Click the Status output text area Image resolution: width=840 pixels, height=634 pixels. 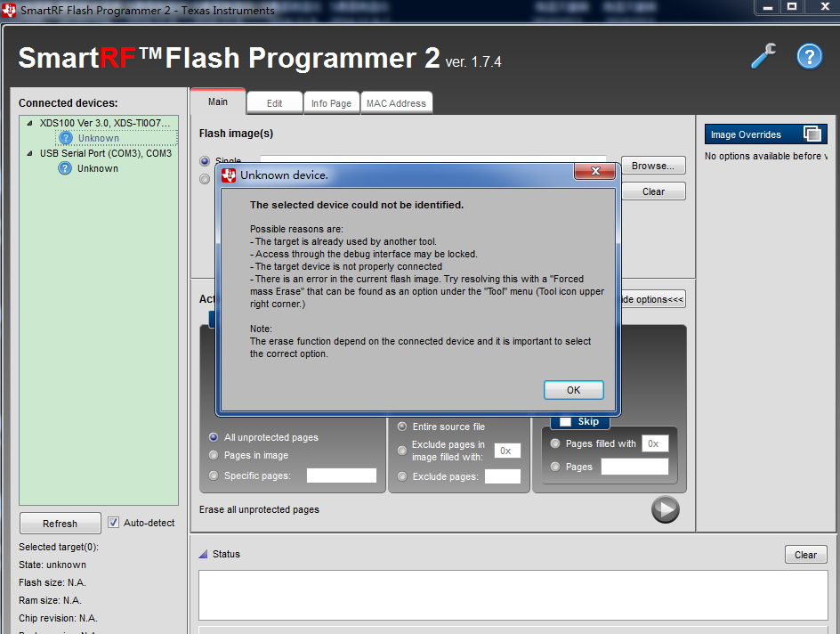(x=513, y=595)
